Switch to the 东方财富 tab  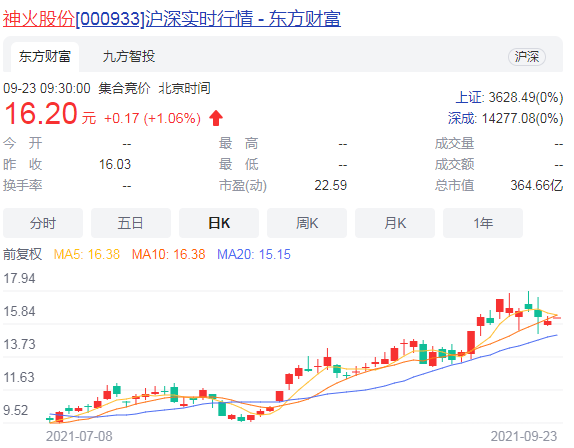45,57
